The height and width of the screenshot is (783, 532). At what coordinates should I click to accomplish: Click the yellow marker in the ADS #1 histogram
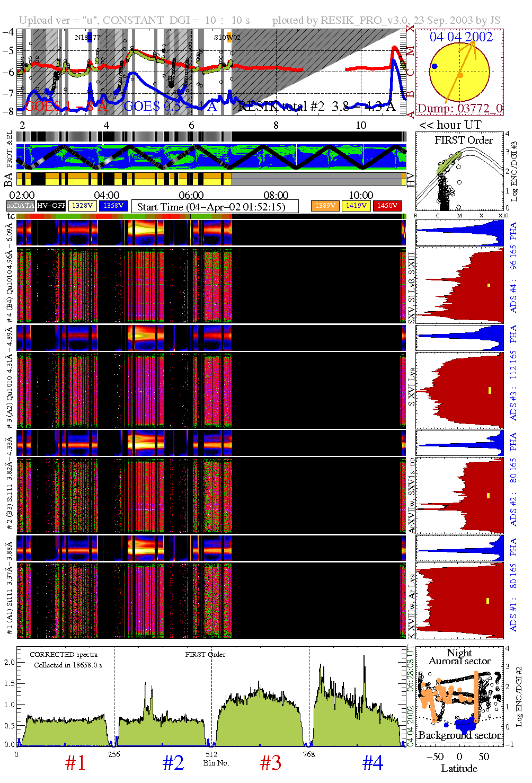click(x=487, y=601)
